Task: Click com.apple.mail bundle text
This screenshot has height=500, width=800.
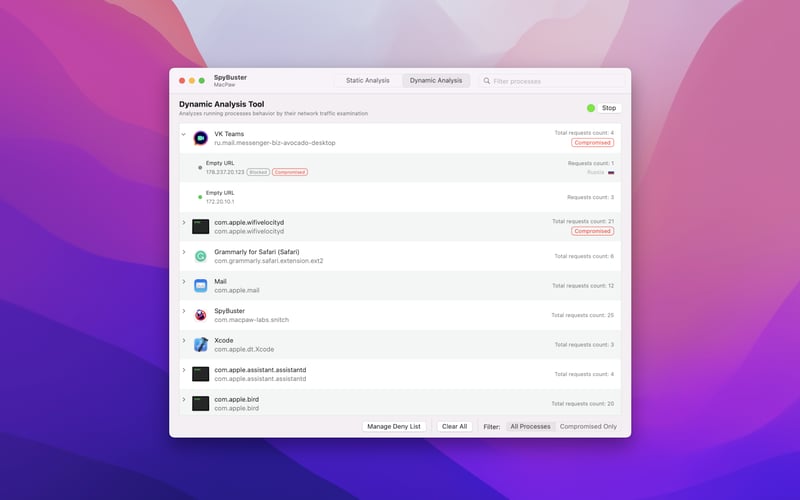Action: [237, 290]
